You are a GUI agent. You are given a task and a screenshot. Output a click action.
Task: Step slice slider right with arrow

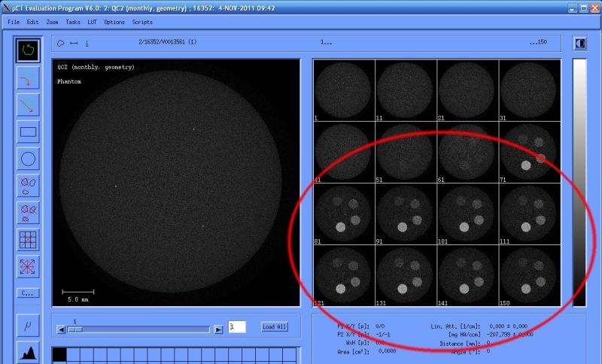[x=218, y=329]
